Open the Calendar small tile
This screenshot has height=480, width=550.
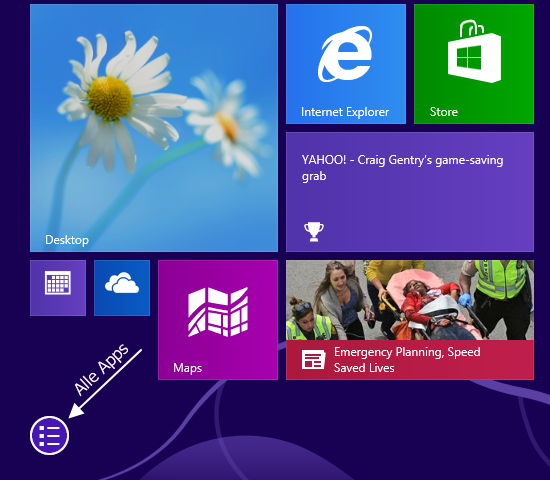58,288
